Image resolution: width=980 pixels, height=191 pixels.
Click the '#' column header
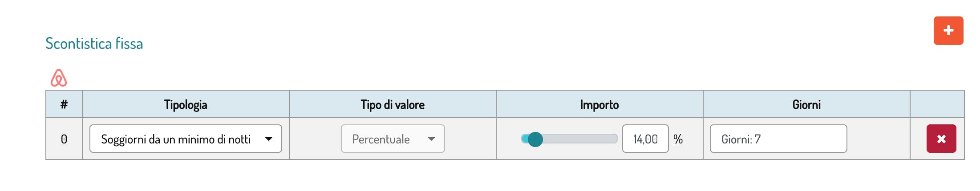64,105
